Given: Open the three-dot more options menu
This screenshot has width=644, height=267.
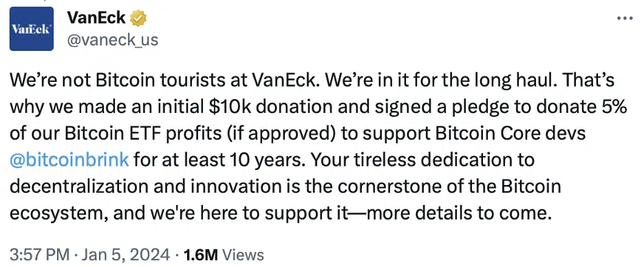Looking at the screenshot, I should tap(625, 19).
